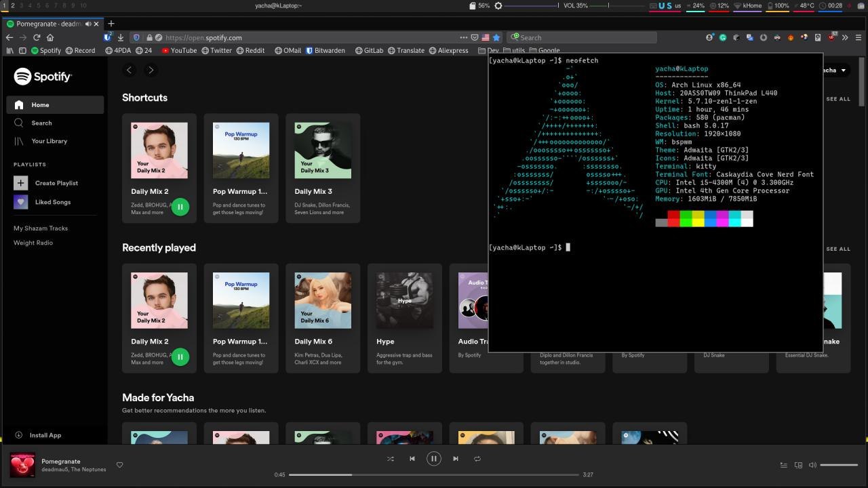
Task: Open the Firefox library icon in bookmarks bar
Action: pyautogui.click(x=10, y=50)
